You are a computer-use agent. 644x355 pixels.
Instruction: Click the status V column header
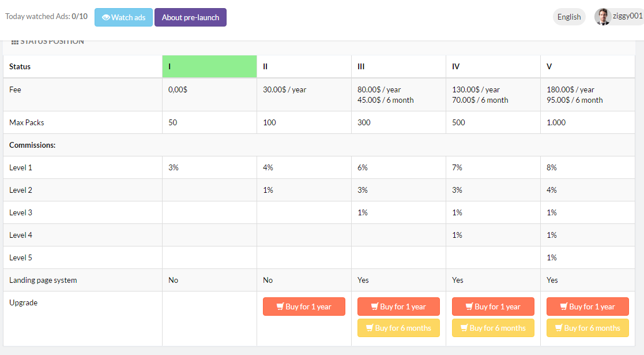click(549, 66)
